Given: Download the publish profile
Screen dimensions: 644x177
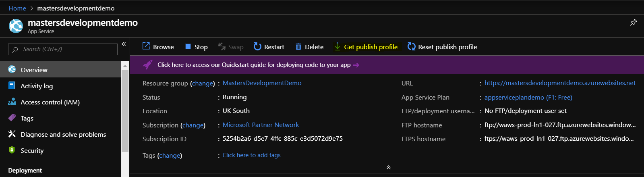Looking at the screenshot, I should 366,47.
